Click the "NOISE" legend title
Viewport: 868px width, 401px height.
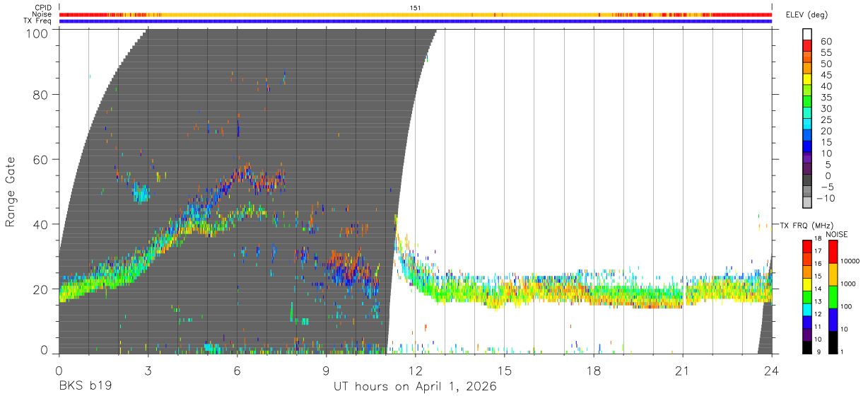(838, 233)
